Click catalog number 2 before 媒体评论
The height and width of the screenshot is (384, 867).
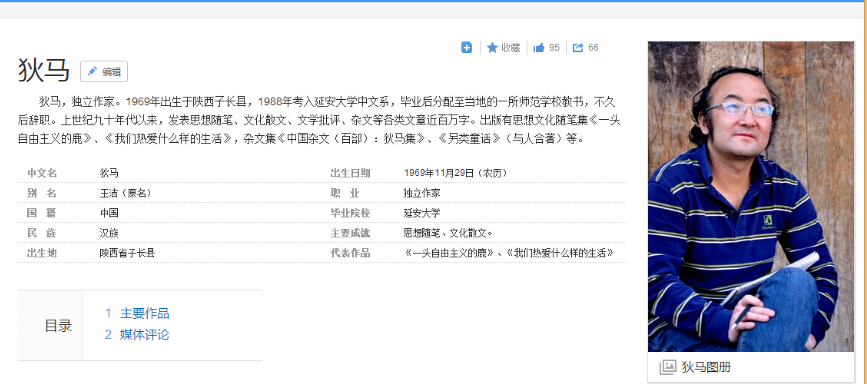[108, 334]
